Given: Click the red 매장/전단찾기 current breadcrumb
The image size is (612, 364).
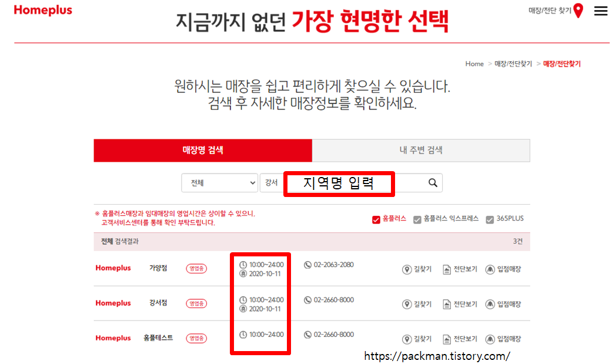Looking at the screenshot, I should click(x=562, y=64).
